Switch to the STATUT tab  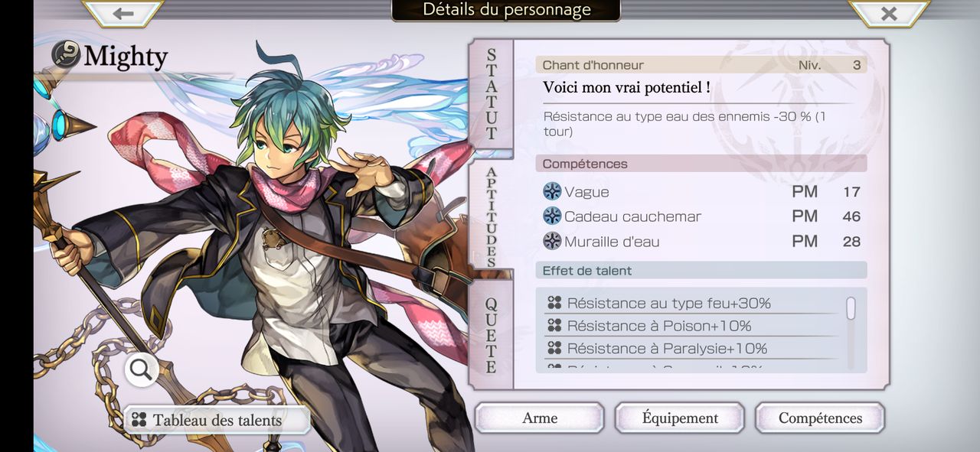(491, 95)
